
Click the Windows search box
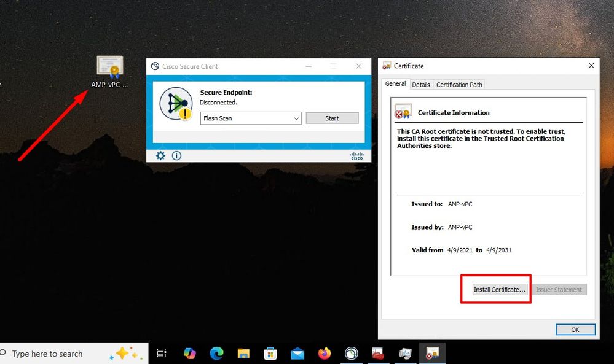point(74,354)
